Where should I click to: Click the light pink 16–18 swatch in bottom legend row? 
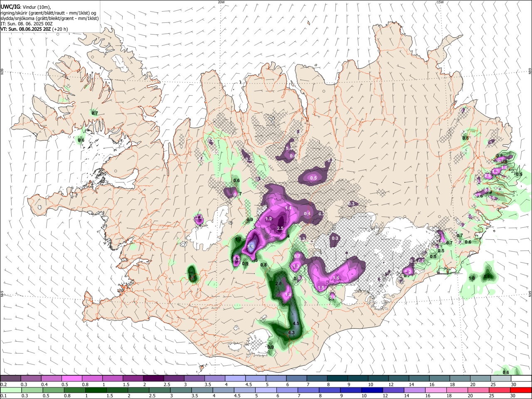(436, 390)
